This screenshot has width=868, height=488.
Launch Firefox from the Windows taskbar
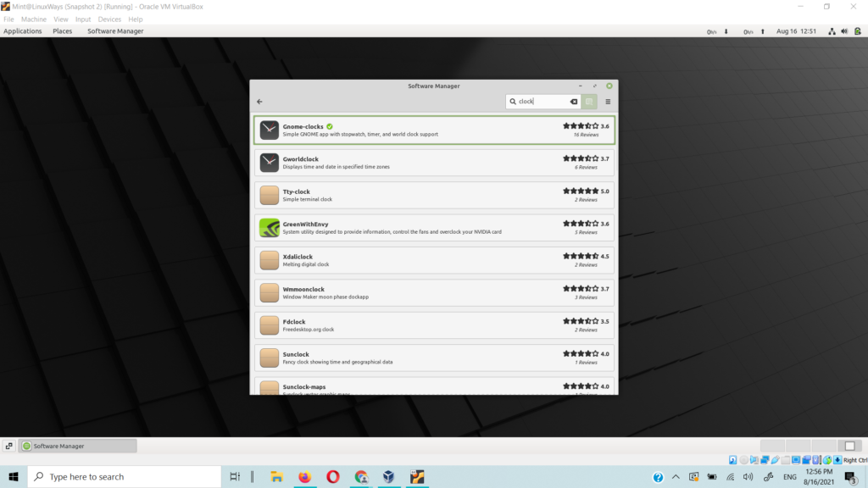pyautogui.click(x=305, y=477)
